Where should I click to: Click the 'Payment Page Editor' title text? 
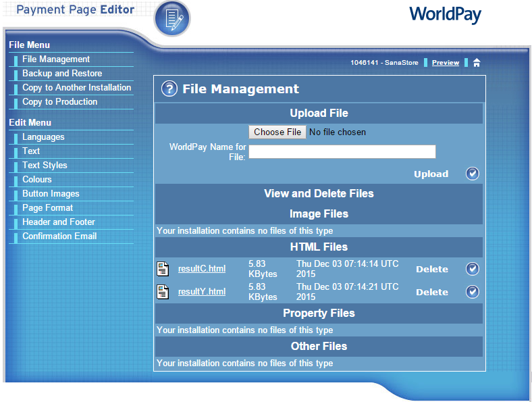(76, 9)
